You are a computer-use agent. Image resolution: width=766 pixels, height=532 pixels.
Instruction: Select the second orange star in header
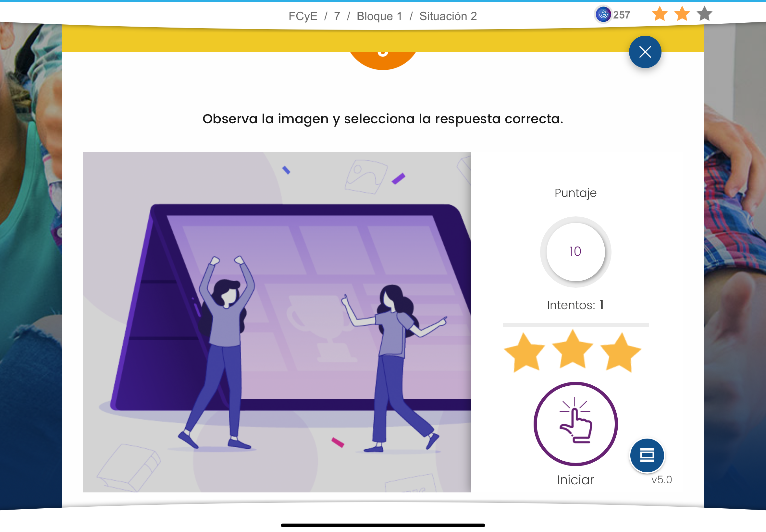[682, 14]
